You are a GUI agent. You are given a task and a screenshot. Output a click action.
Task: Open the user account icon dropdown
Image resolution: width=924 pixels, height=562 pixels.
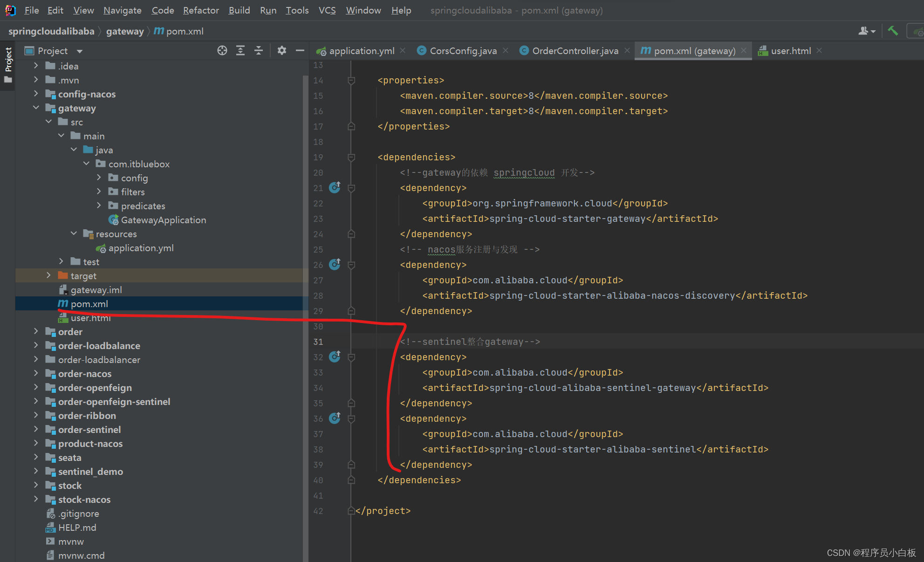click(867, 31)
